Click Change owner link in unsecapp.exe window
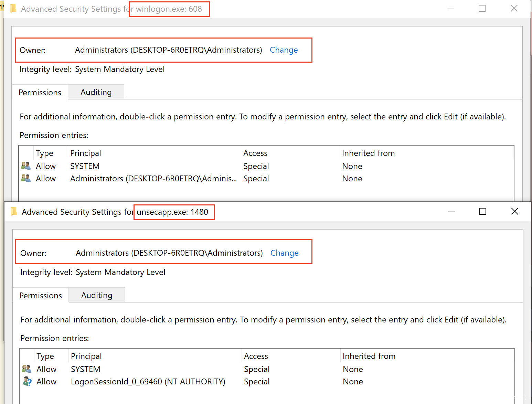The image size is (532, 404). pyautogui.click(x=284, y=253)
